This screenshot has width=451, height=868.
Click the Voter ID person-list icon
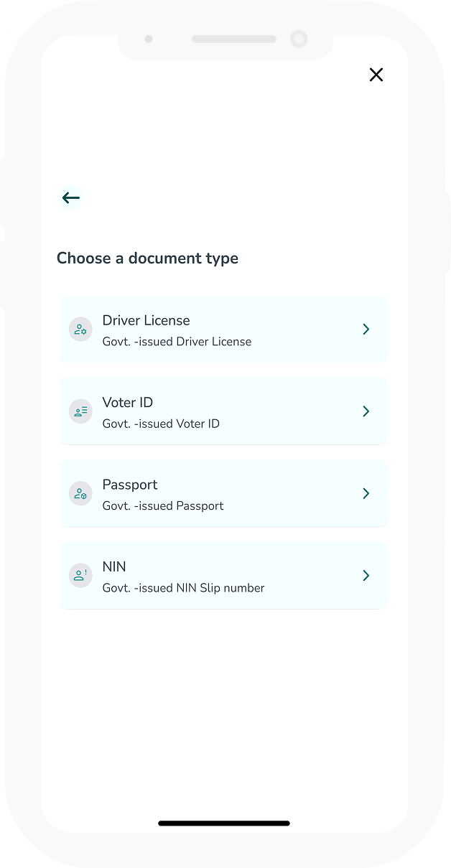click(x=80, y=411)
